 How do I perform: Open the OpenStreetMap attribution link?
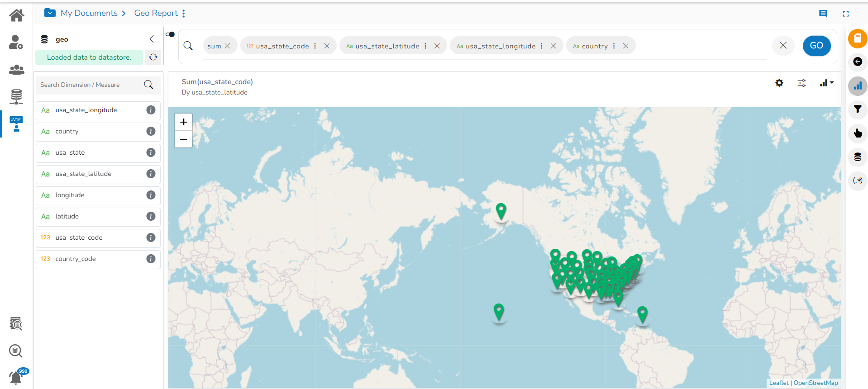(816, 383)
